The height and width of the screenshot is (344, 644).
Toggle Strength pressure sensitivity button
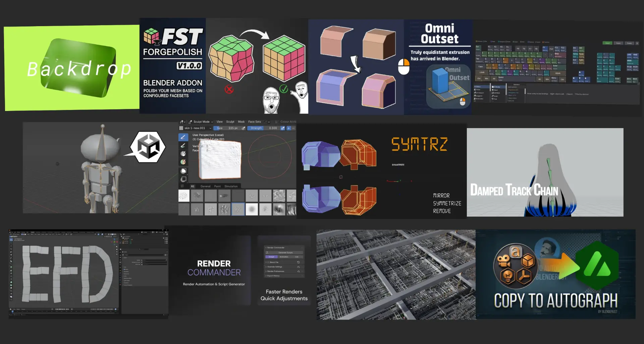(x=283, y=128)
